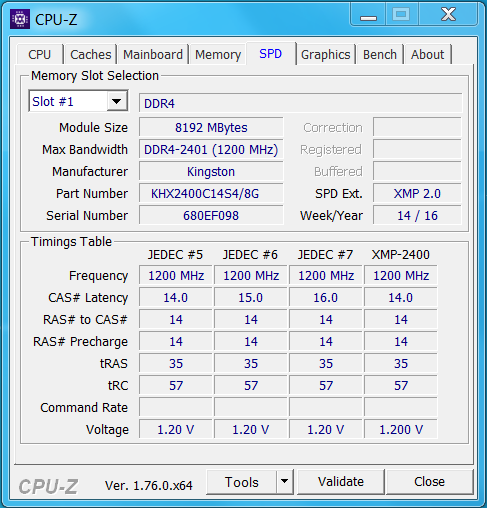Click version text Ver. 1.76.0.x64
The height and width of the screenshot is (508, 487).
point(149,486)
